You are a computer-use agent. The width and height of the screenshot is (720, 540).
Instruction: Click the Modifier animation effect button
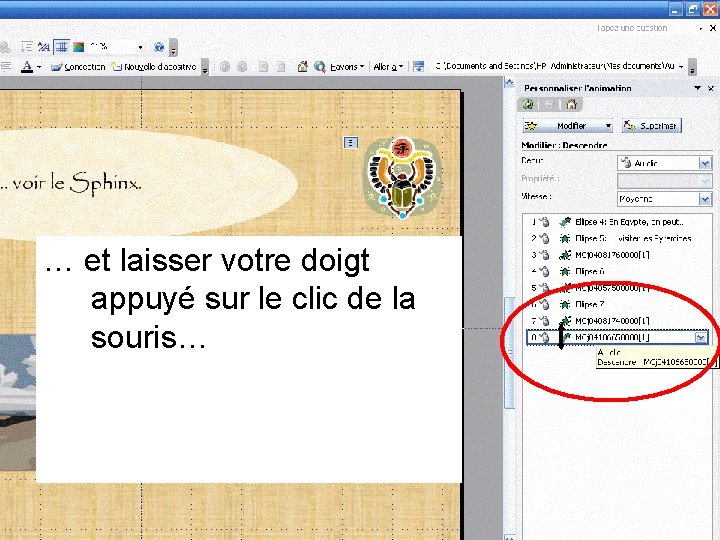[x=568, y=125]
